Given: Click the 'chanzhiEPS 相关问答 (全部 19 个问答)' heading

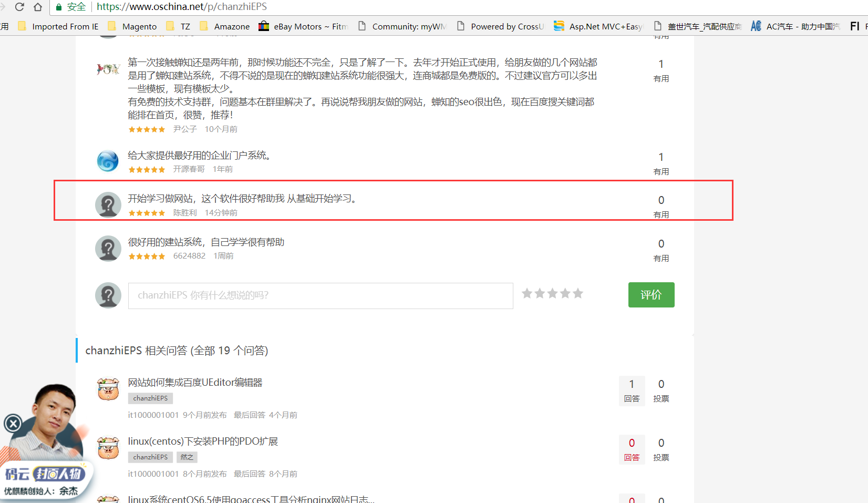Looking at the screenshot, I should (x=177, y=351).
